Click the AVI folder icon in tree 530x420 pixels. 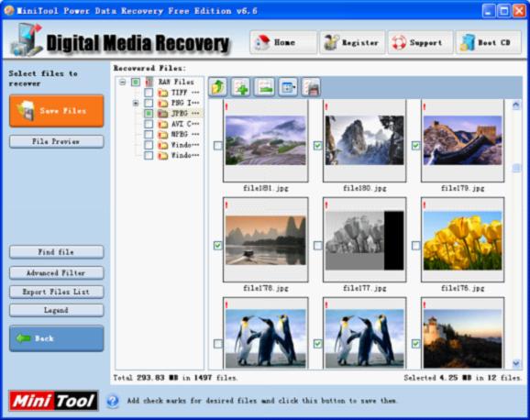[x=163, y=124]
